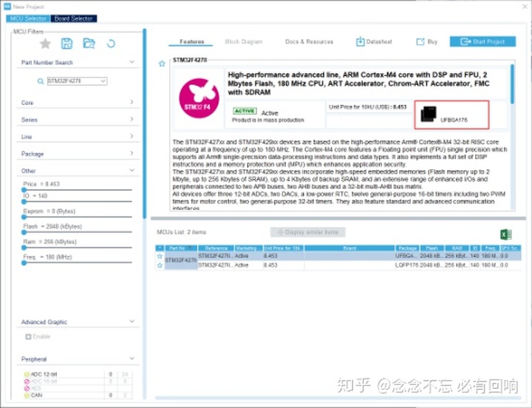The image size is (532, 408).
Task: Sort by the Part No column header
Action: pos(180,248)
